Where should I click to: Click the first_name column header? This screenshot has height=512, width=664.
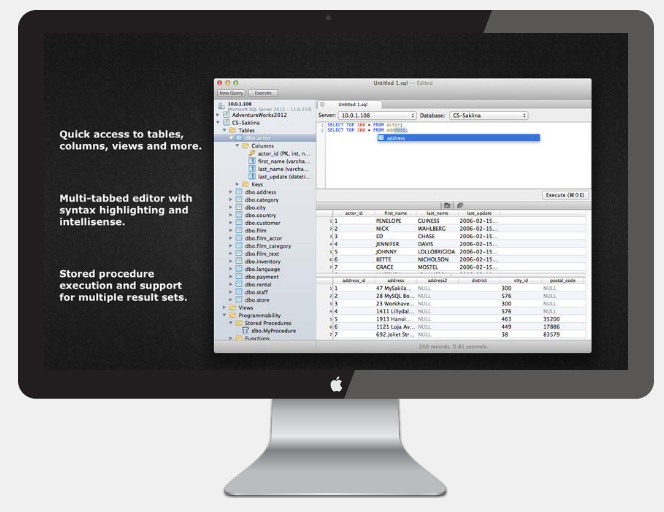pos(396,213)
